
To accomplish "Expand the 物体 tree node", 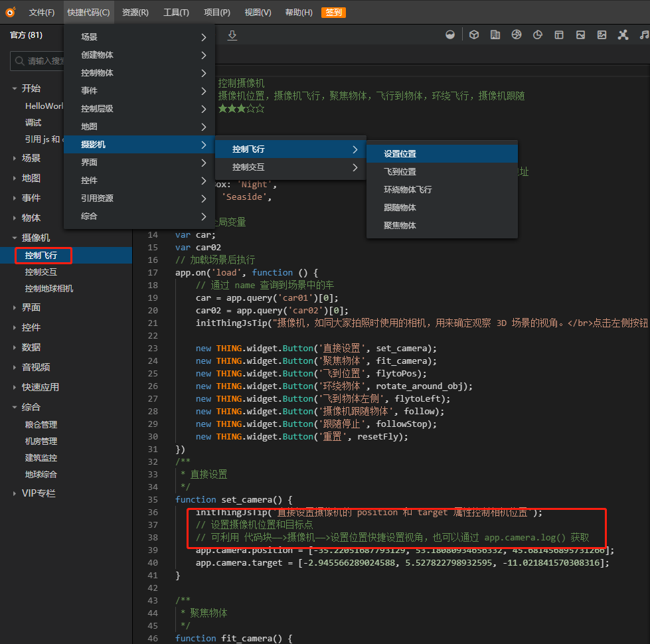I will tap(15, 218).
